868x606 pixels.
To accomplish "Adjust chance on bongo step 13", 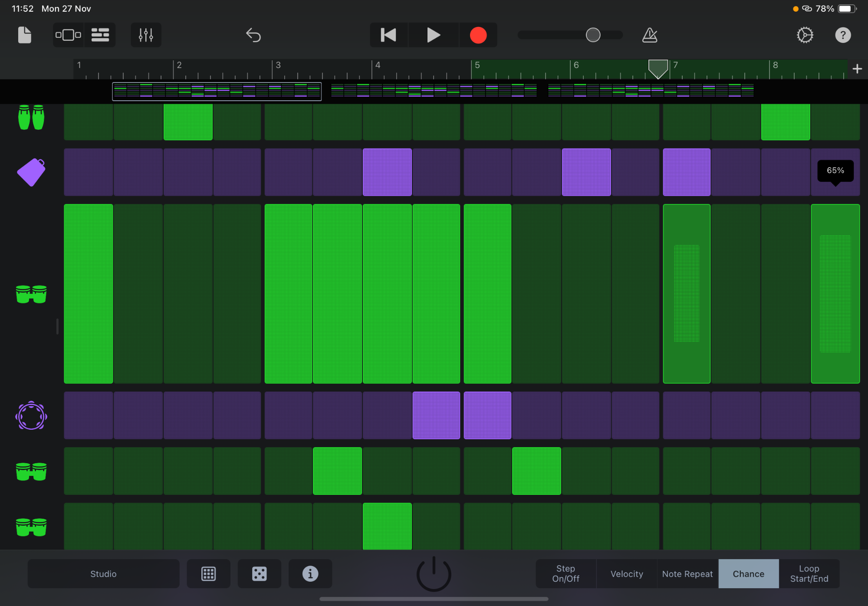I will click(x=687, y=293).
